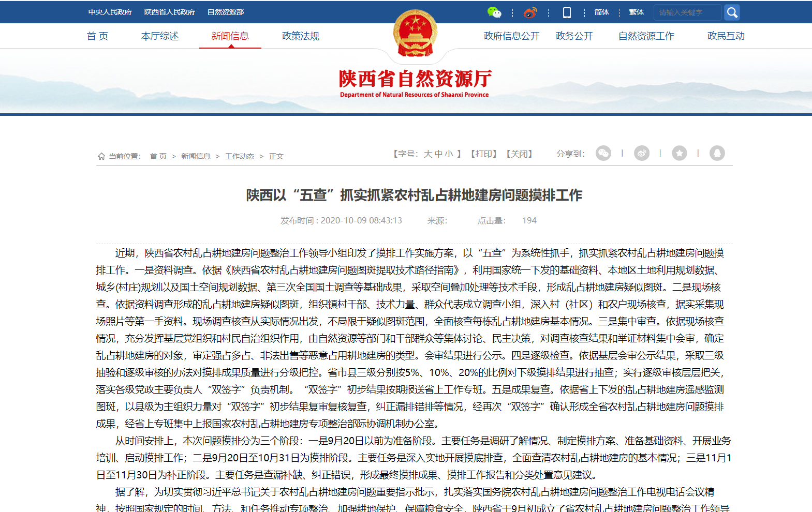Click the 打印 print button
Image resolution: width=812 pixels, height=512 pixels.
(484, 154)
